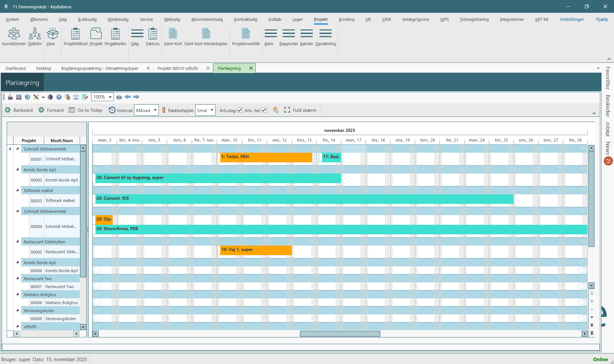The width and height of the screenshot is (614, 364).
Task: Click the lock icon in toolbar
Action: click(x=10, y=97)
